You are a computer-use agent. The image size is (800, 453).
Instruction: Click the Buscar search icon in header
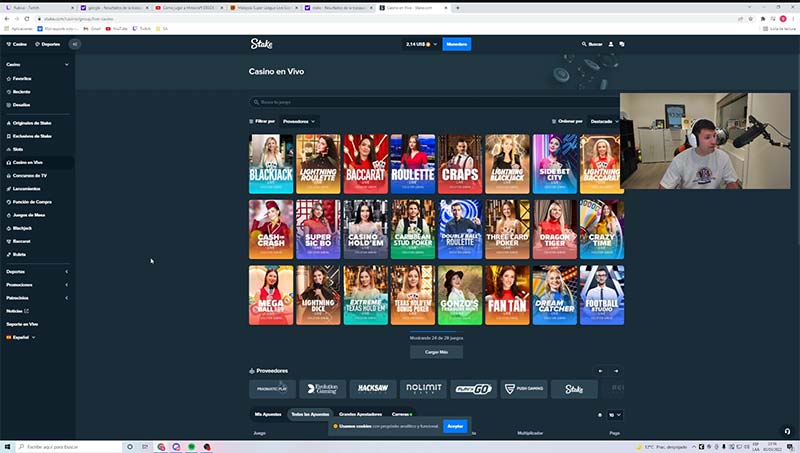click(594, 44)
